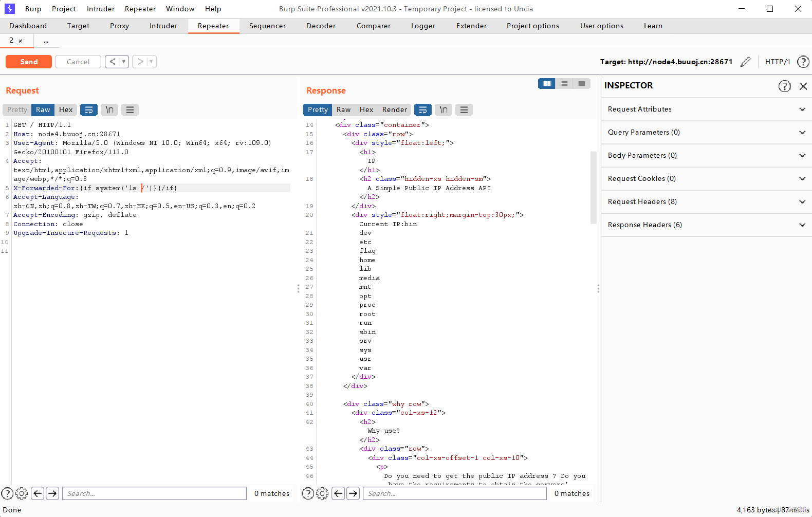Open the Help menu
The width and height of the screenshot is (812, 517).
pos(213,9)
